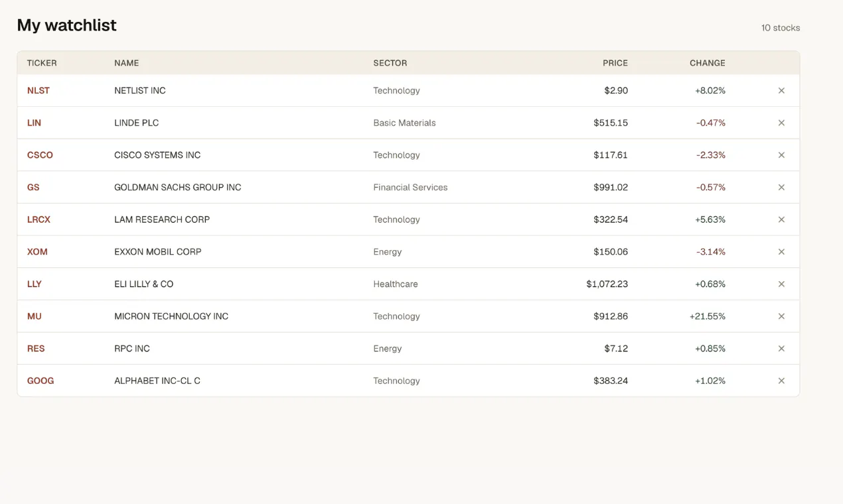Image resolution: width=843 pixels, height=504 pixels.
Task: Open the NLST ticker link
Action: 38,90
